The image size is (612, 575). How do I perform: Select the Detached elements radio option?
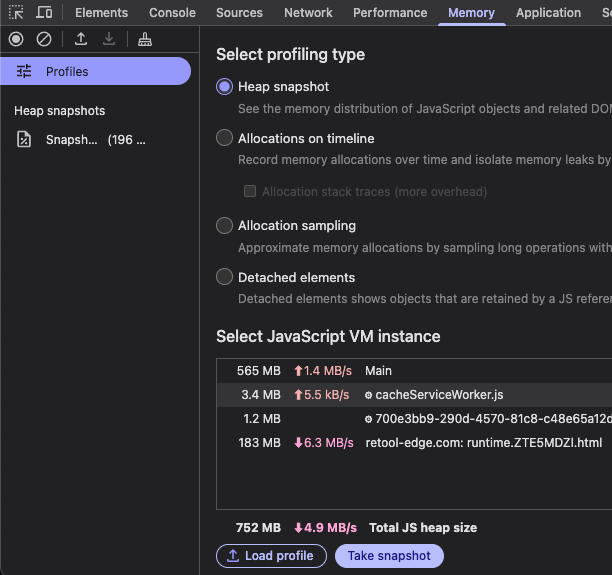225,278
